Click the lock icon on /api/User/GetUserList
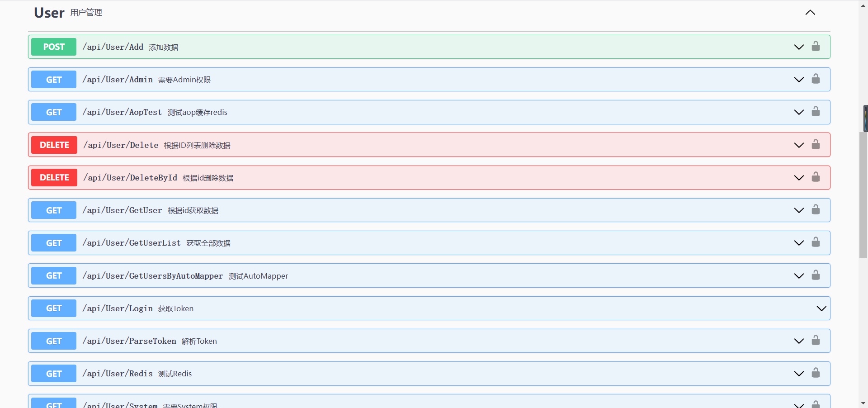Image resolution: width=868 pixels, height=408 pixels. coord(816,242)
